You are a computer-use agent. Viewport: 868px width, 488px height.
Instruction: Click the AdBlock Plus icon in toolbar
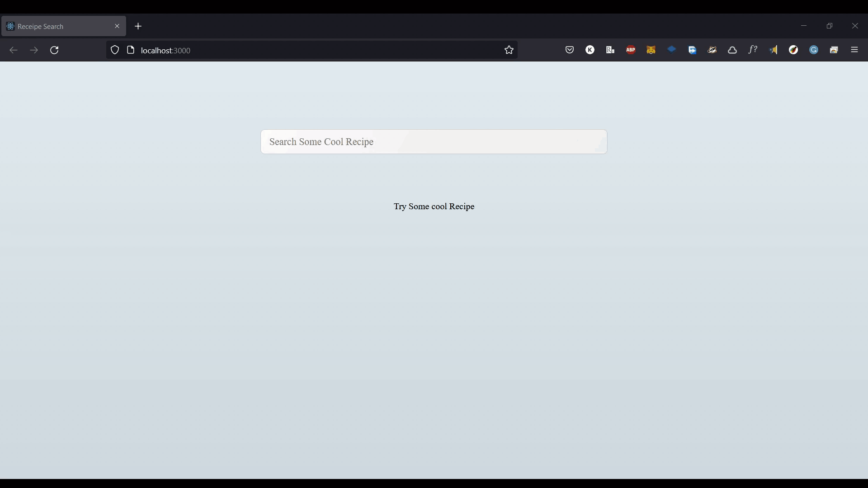coord(631,49)
